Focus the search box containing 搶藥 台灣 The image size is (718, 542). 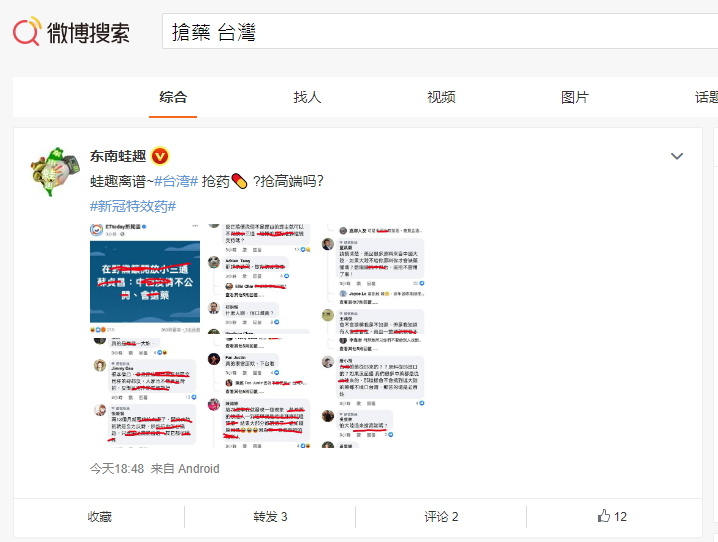tap(440, 31)
